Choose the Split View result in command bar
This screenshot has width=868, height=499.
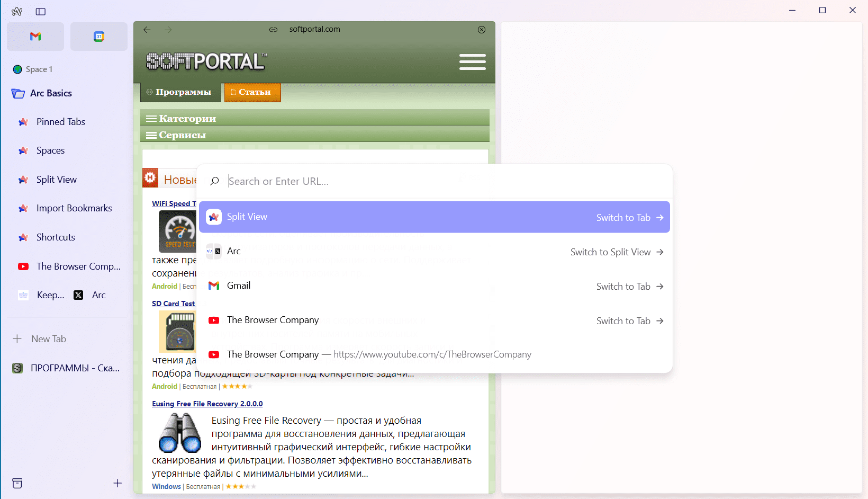tap(435, 217)
